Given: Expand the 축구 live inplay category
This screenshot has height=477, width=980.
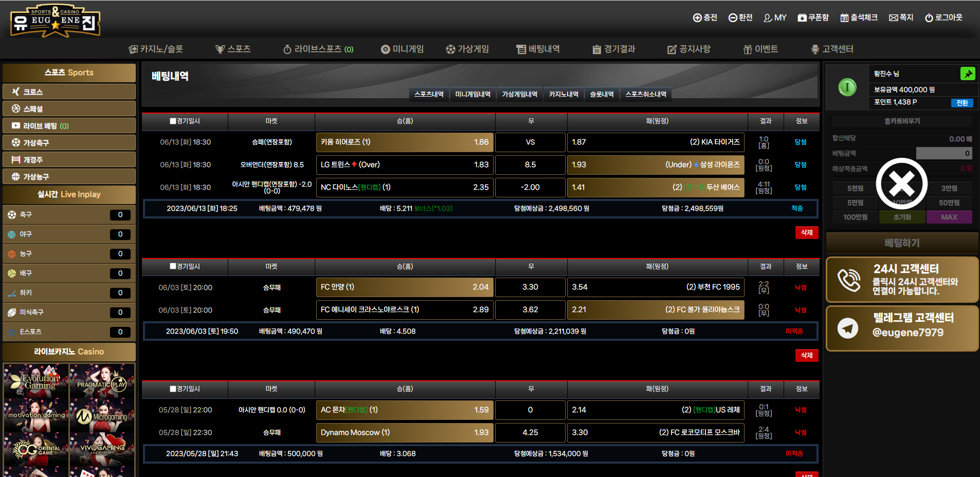Looking at the screenshot, I should pos(69,215).
